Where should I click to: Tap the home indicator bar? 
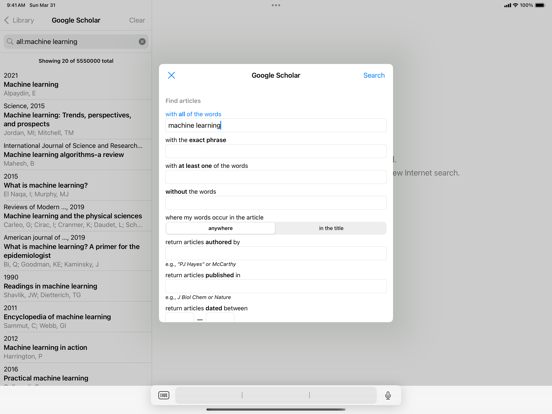click(x=276, y=409)
